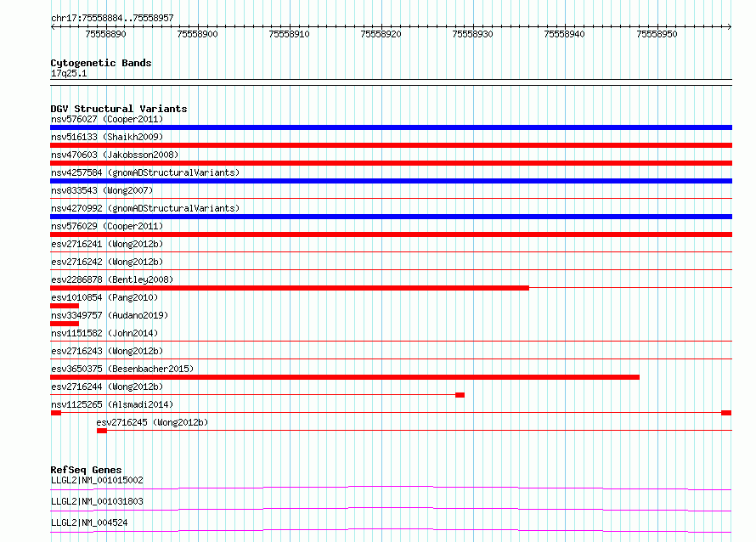The height and width of the screenshot is (542, 756).
Task: Click the blue bar of nsv4257584
Action: click(x=391, y=181)
